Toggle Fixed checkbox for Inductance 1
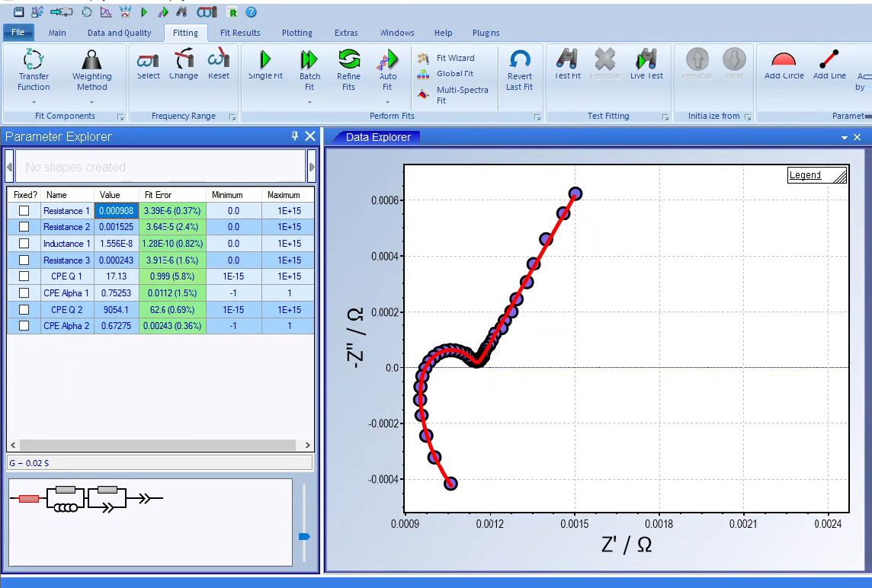872x588 pixels. coord(24,244)
